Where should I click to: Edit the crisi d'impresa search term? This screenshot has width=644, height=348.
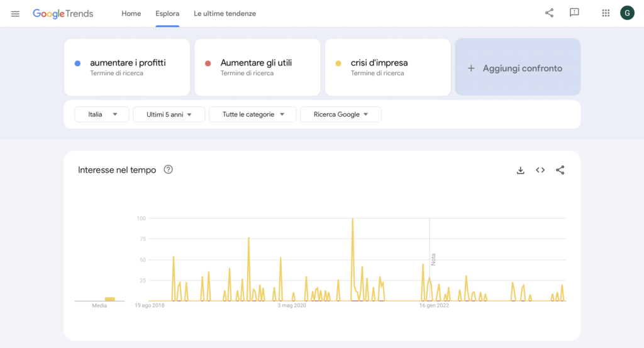click(379, 63)
